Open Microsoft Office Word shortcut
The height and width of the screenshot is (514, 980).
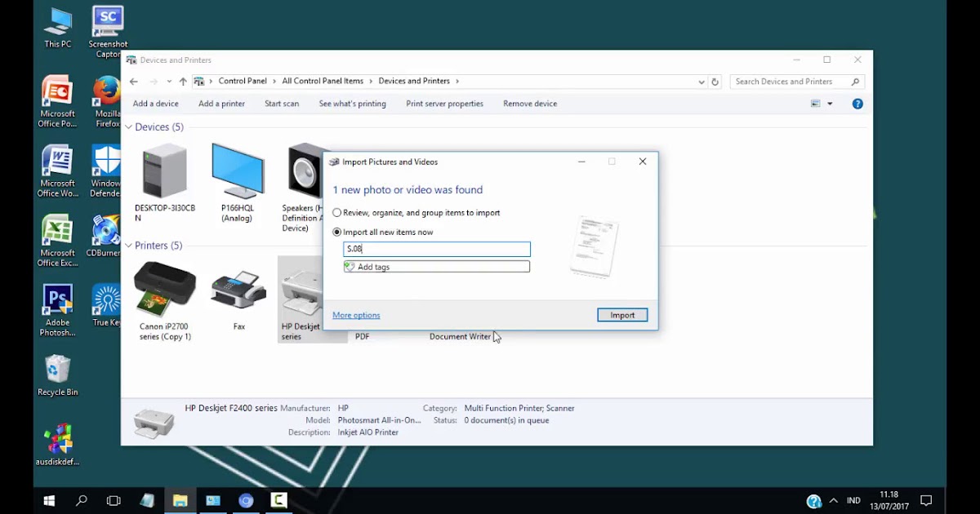57,172
